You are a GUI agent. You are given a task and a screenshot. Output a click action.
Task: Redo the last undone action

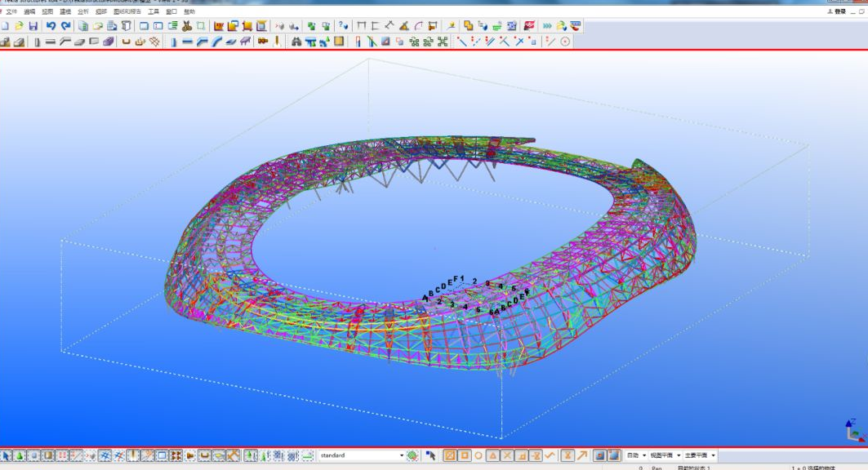pyautogui.click(x=66, y=26)
